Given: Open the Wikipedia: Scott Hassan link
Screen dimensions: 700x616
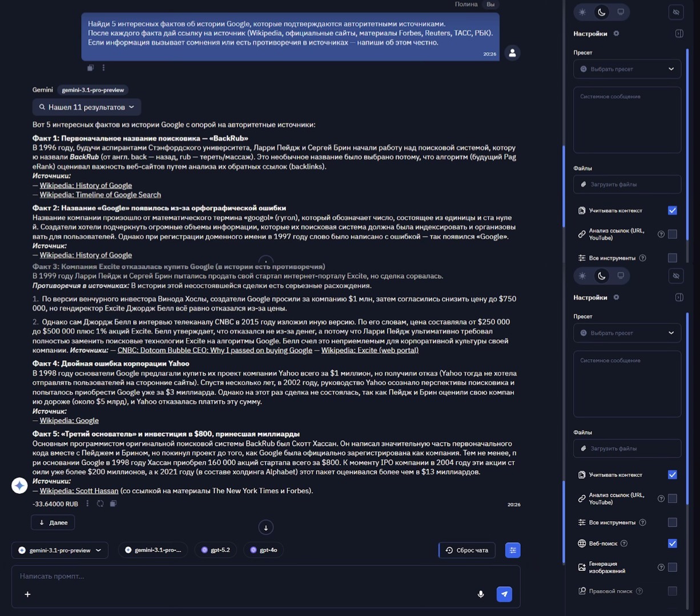Looking at the screenshot, I should [79, 491].
